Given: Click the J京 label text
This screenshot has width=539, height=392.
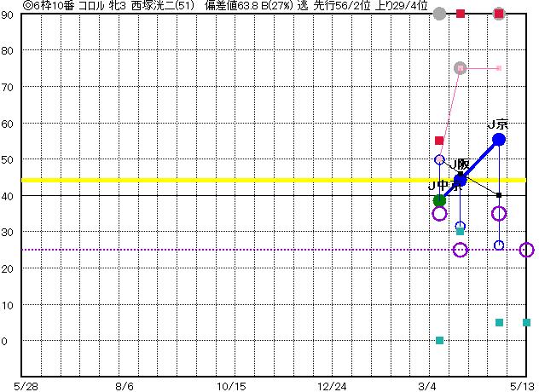Looking at the screenshot, I should point(497,124).
